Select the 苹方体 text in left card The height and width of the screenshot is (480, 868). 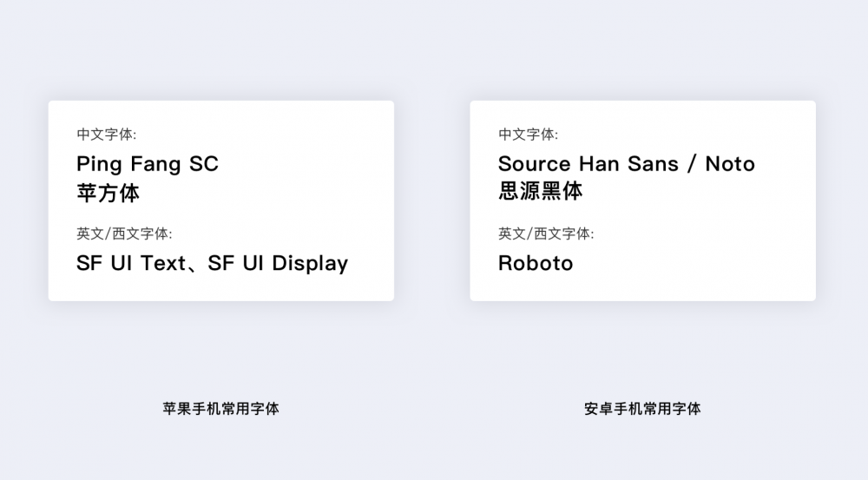(108, 192)
